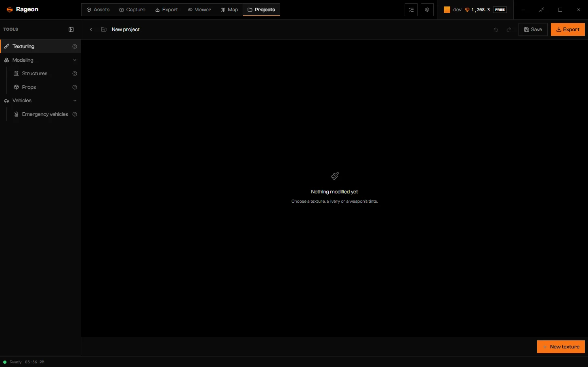Open the Viewer tab
Screen dimensions: 588x367
pos(199,10)
